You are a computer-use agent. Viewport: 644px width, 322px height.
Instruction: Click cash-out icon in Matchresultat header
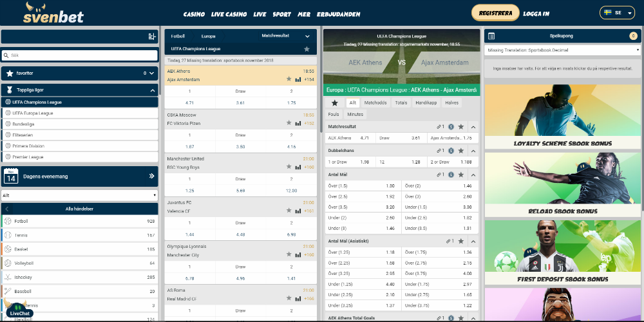click(451, 127)
